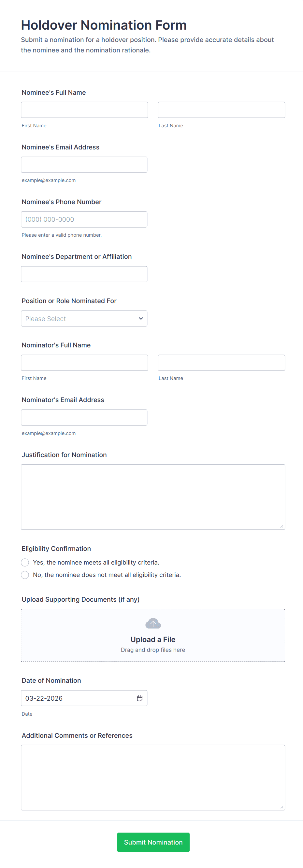Click the Justification for Nomination textarea
This screenshot has height=868, width=303.
[153, 497]
